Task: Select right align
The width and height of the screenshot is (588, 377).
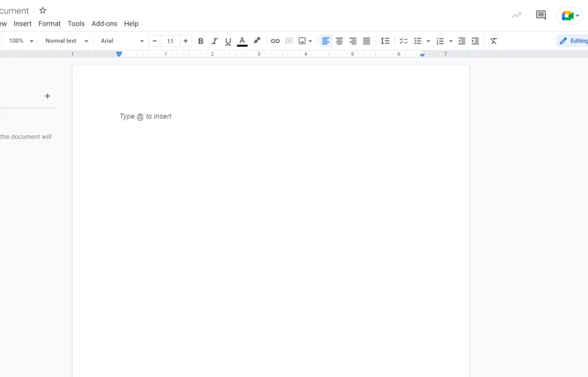Action: 353,41
